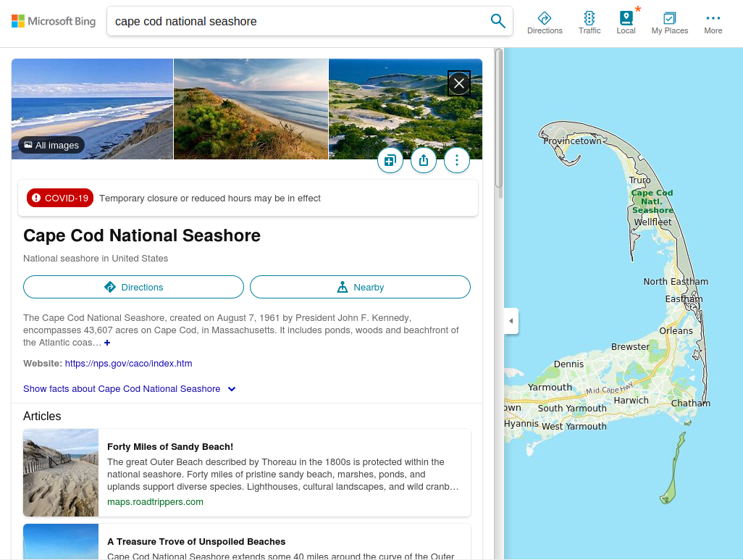This screenshot has height=560, width=743.
Task: Expand Show facts about Cape Cod National Seashore
Action: pyautogui.click(x=130, y=389)
